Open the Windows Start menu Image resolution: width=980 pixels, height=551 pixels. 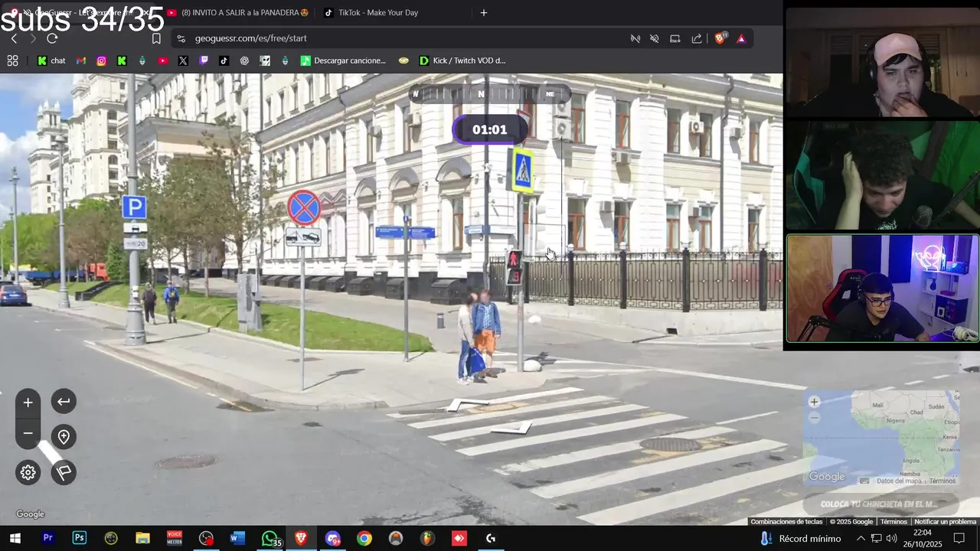pyautogui.click(x=15, y=538)
